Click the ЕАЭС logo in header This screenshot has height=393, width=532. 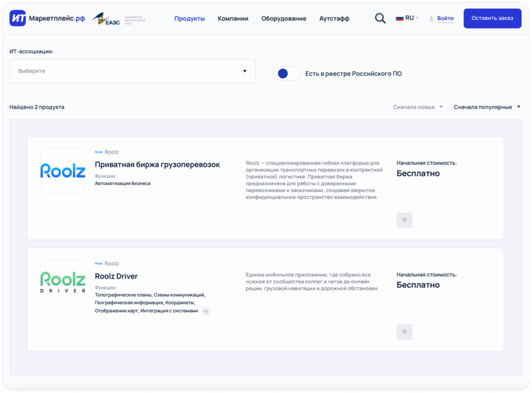(118, 19)
